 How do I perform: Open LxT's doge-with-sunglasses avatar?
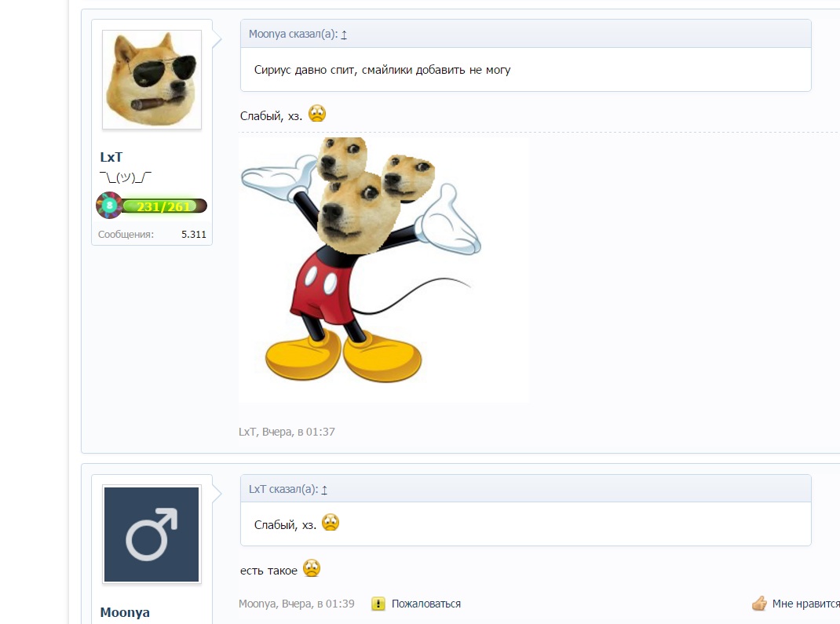click(x=152, y=79)
